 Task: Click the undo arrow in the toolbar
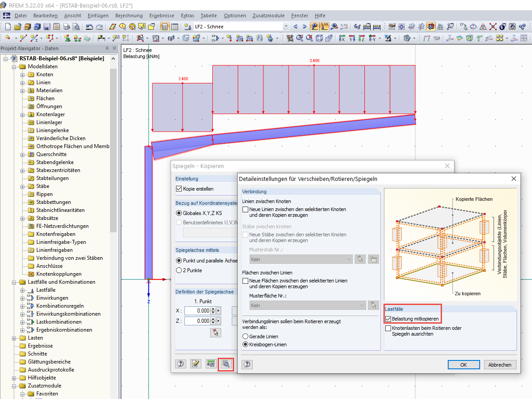coord(90,27)
